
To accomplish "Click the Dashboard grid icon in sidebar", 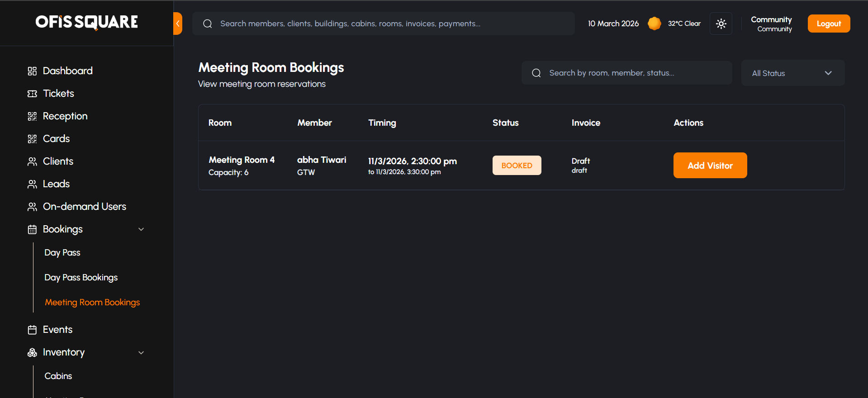I will pos(32,71).
